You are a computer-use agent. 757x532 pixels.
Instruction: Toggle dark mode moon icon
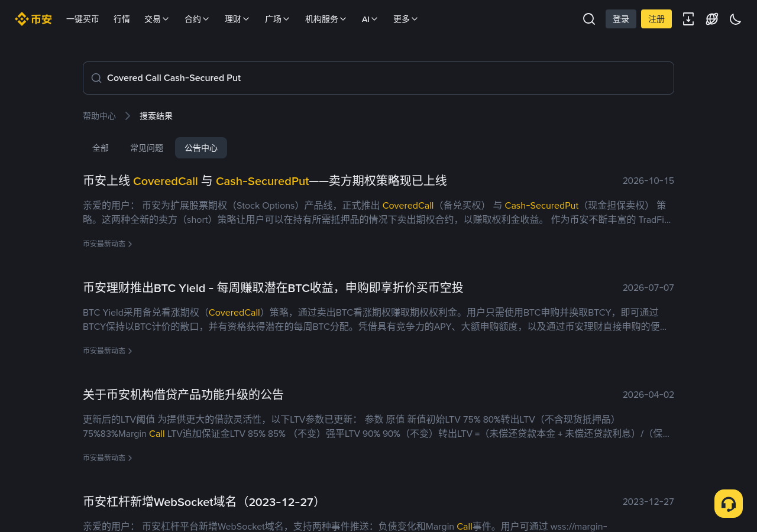736,19
